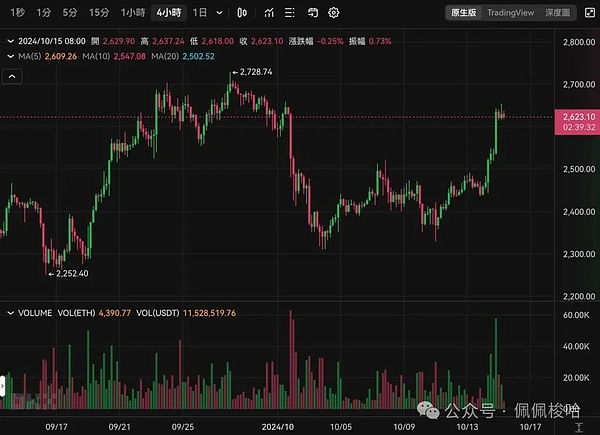The width and height of the screenshot is (600, 435).
Task: Click the 漲跌幅 value -0.25%
Action: (x=330, y=41)
